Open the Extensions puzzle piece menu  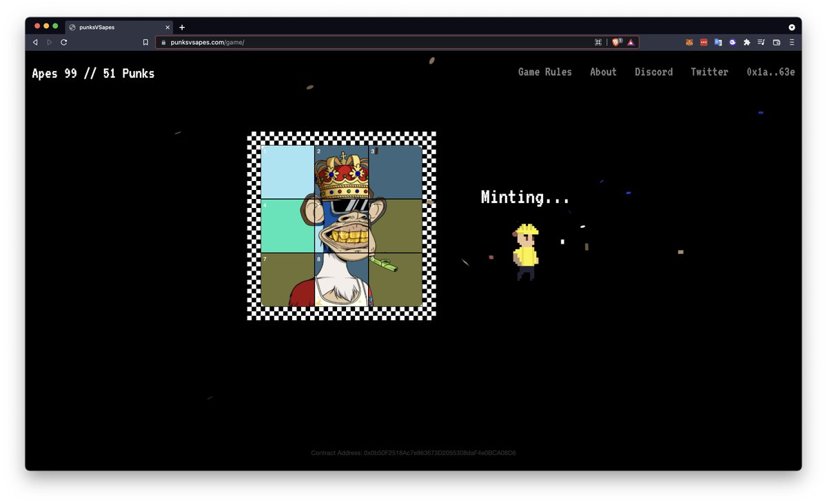pyautogui.click(x=747, y=42)
